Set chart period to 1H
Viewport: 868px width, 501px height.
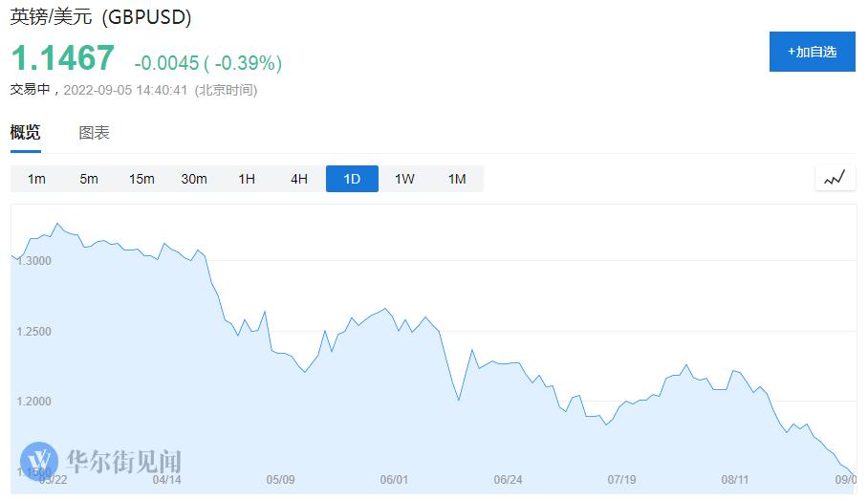click(247, 179)
